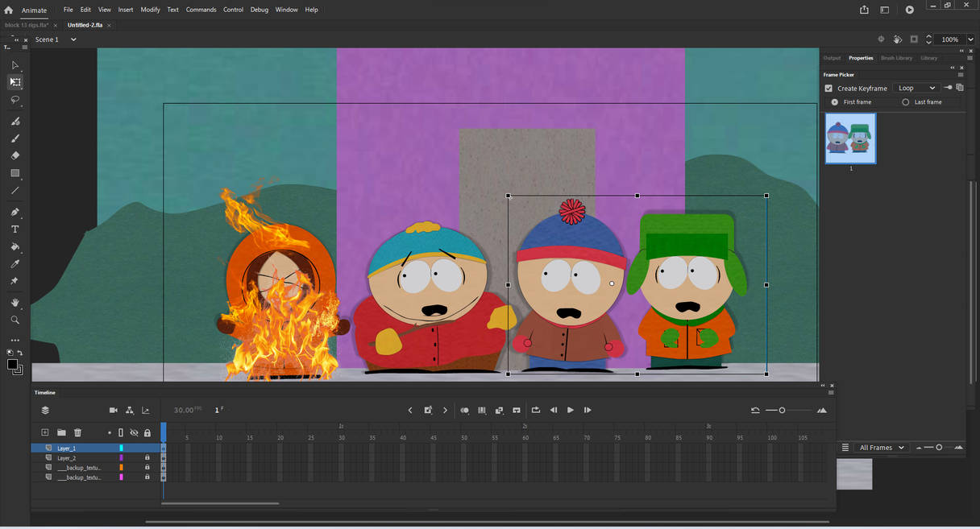Screen dimensions: 980x529
Task: Toggle Onion Skin button
Action: 464,410
